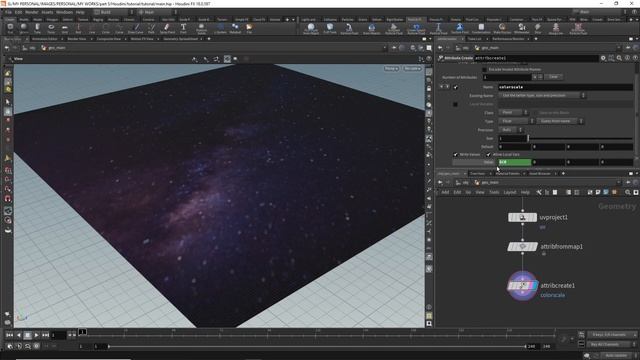The height and width of the screenshot is (360, 640).
Task: Click the play forward button
Action: 37,335
